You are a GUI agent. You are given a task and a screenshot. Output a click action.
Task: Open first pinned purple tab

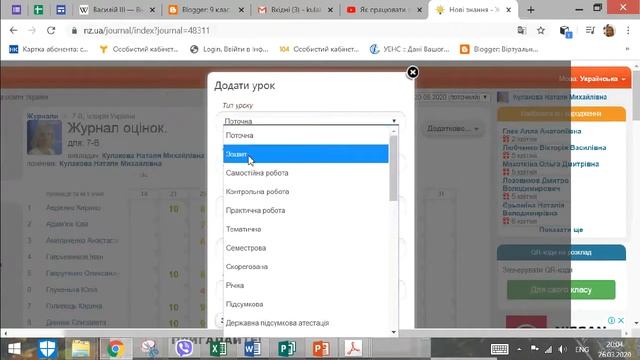16,9
